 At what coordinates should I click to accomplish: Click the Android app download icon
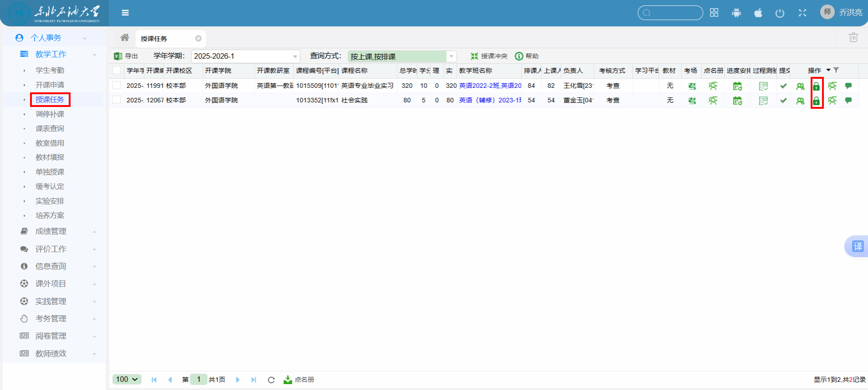pyautogui.click(x=736, y=13)
